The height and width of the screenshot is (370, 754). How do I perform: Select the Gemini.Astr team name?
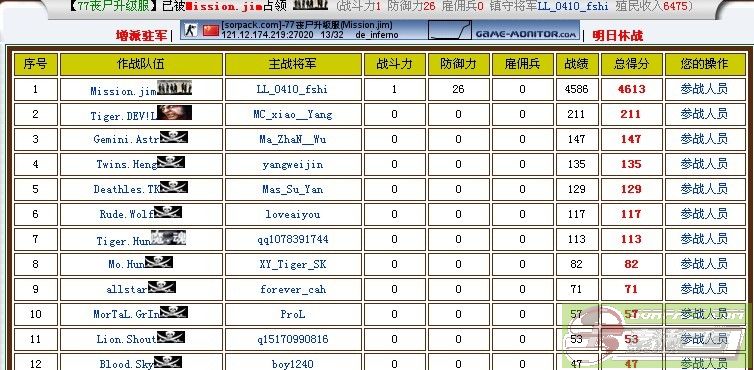pos(126,140)
